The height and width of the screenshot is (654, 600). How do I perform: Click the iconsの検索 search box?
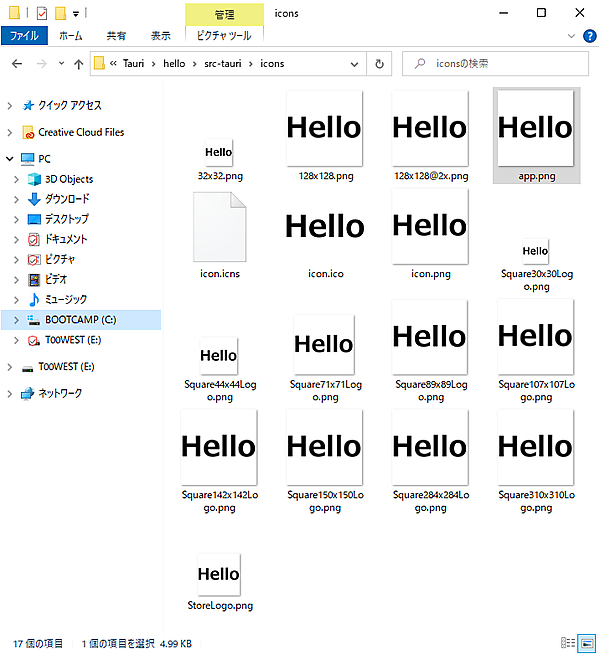tap(500, 63)
